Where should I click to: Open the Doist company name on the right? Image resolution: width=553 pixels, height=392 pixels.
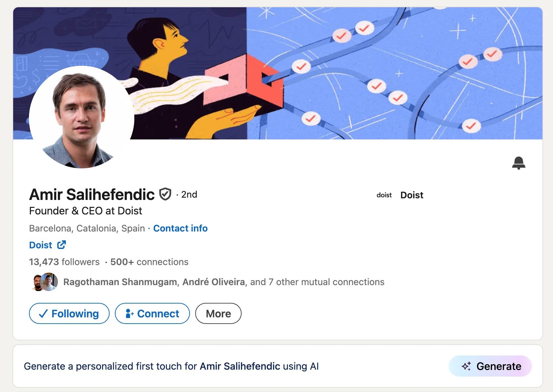coord(412,195)
